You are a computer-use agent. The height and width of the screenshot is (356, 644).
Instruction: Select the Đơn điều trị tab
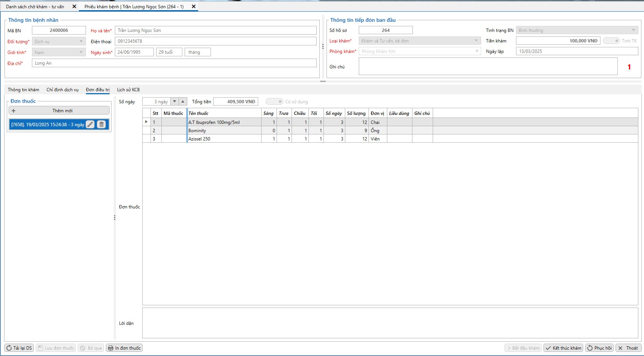(x=98, y=89)
